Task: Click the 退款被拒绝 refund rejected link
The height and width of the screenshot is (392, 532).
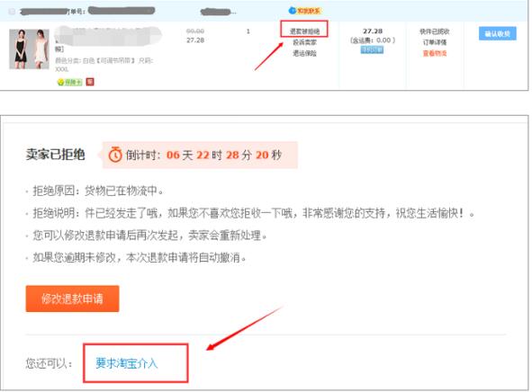Action: (x=304, y=31)
